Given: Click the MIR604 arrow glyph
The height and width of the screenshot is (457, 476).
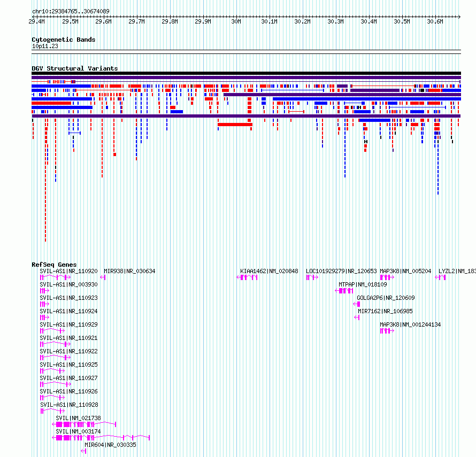Looking at the screenshot, I should (83, 451).
